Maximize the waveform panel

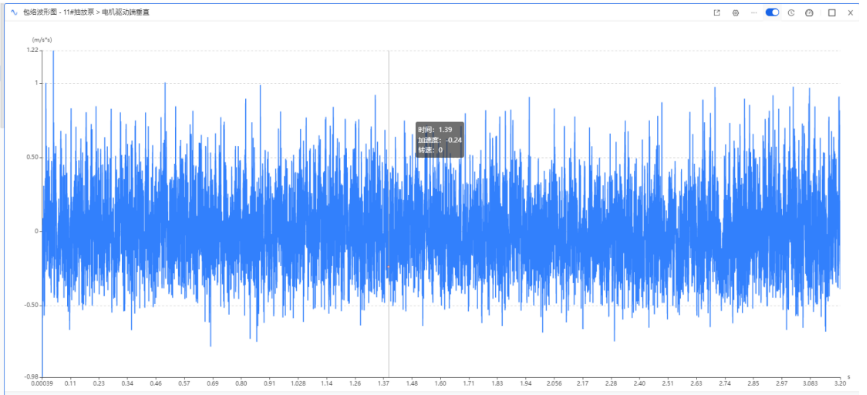832,13
